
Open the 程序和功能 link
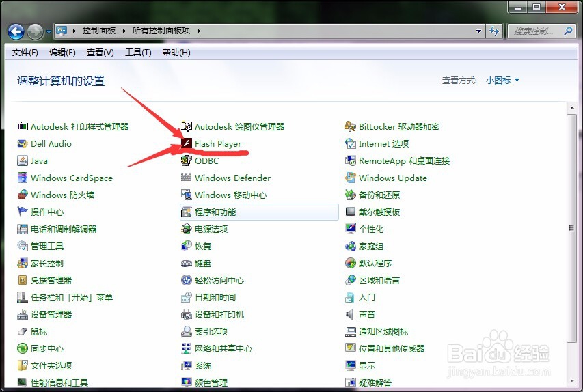[x=215, y=212]
